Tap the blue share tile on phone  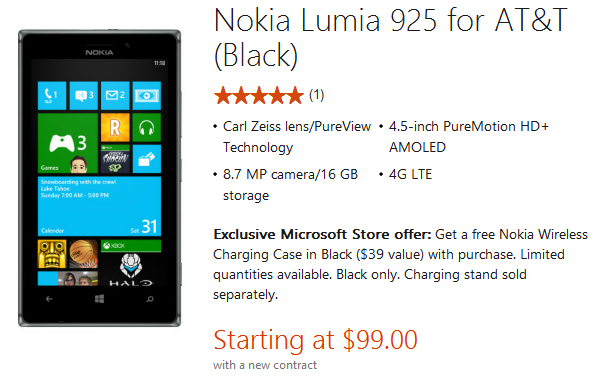(147, 159)
